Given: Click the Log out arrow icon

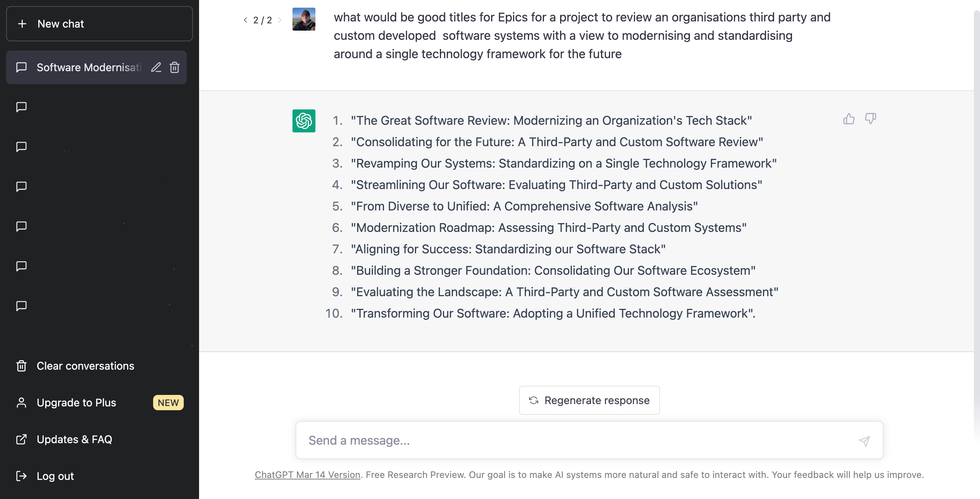Looking at the screenshot, I should (21, 476).
